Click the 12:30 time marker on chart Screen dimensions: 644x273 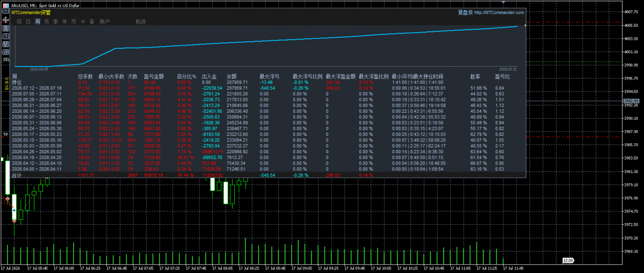click(x=568, y=261)
